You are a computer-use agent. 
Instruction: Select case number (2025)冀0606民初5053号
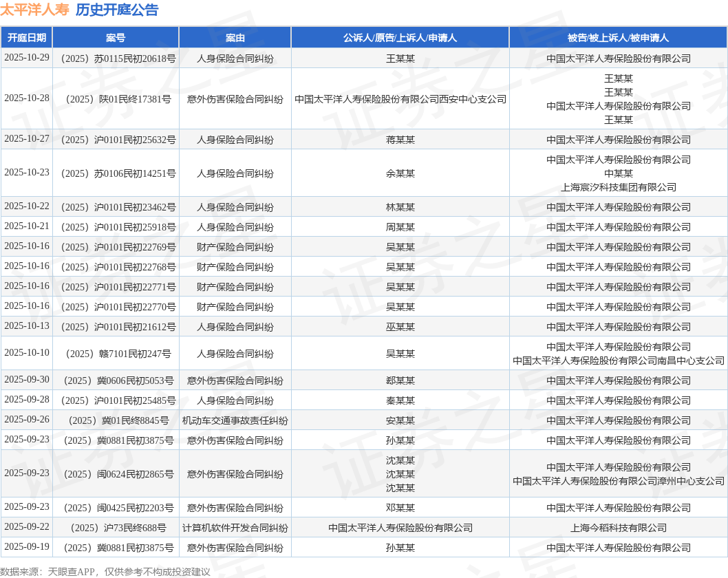(118, 381)
